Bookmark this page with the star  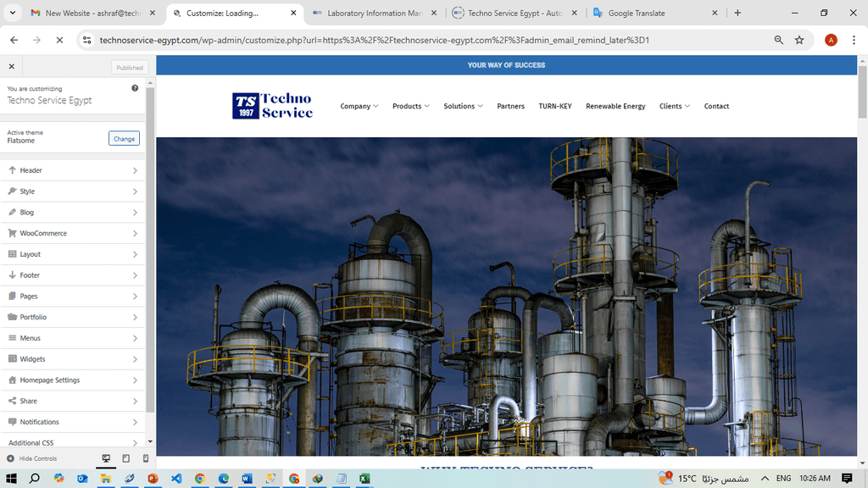click(x=798, y=40)
